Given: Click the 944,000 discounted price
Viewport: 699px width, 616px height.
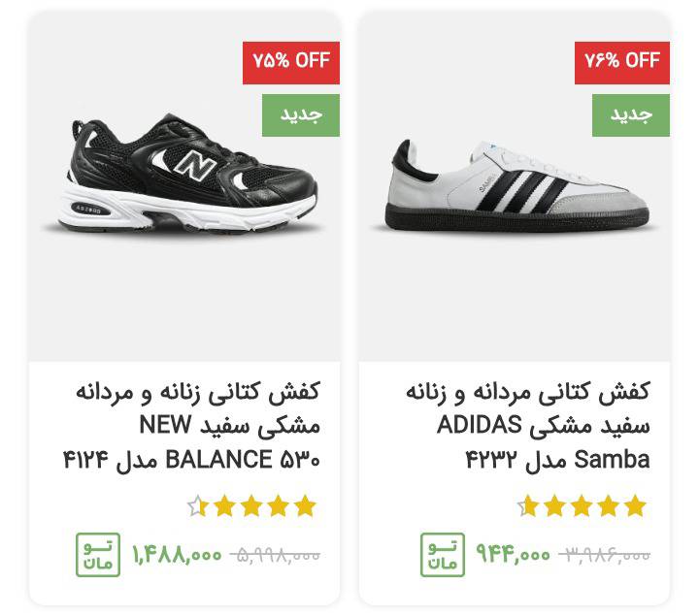Looking at the screenshot, I should coord(514,555).
